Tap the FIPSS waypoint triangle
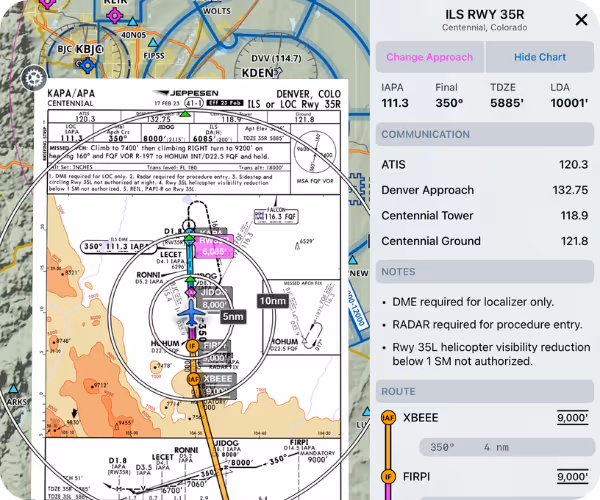The height and width of the screenshot is (500, 600). click(153, 42)
